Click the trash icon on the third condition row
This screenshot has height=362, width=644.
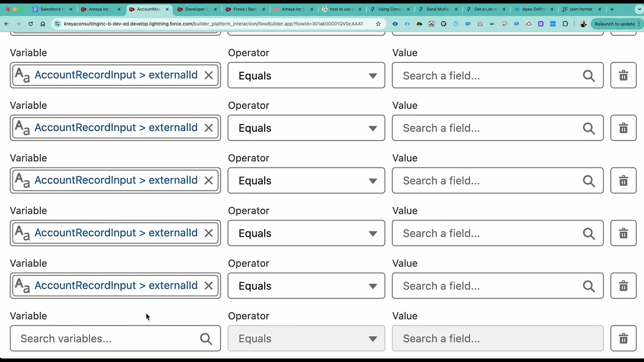623,180
